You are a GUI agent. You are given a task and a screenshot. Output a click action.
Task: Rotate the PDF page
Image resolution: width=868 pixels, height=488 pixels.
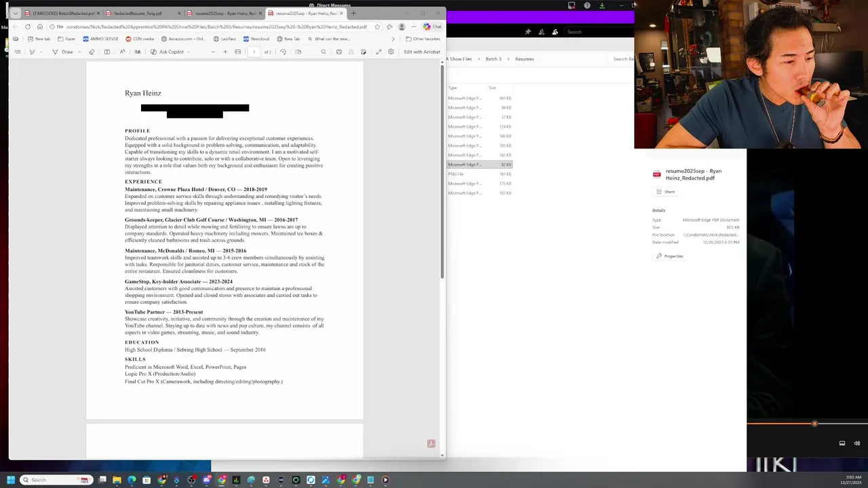pos(283,52)
